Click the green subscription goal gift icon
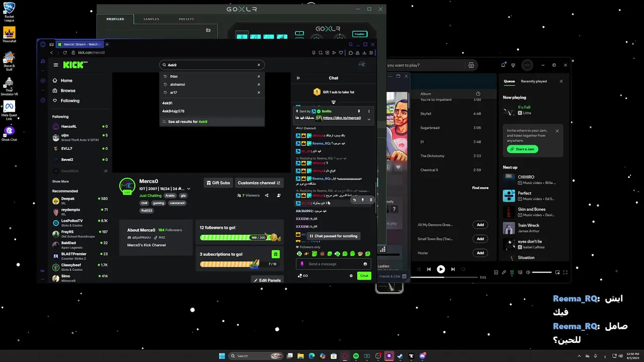 click(275, 254)
